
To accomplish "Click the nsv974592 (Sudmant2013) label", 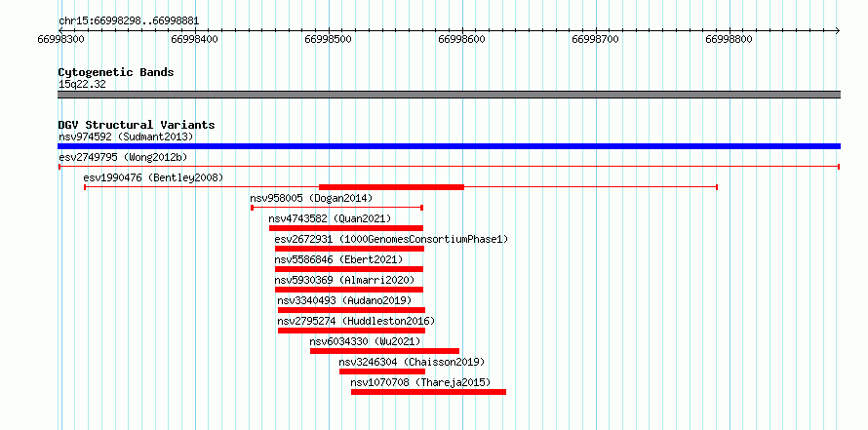I will 126,137.
